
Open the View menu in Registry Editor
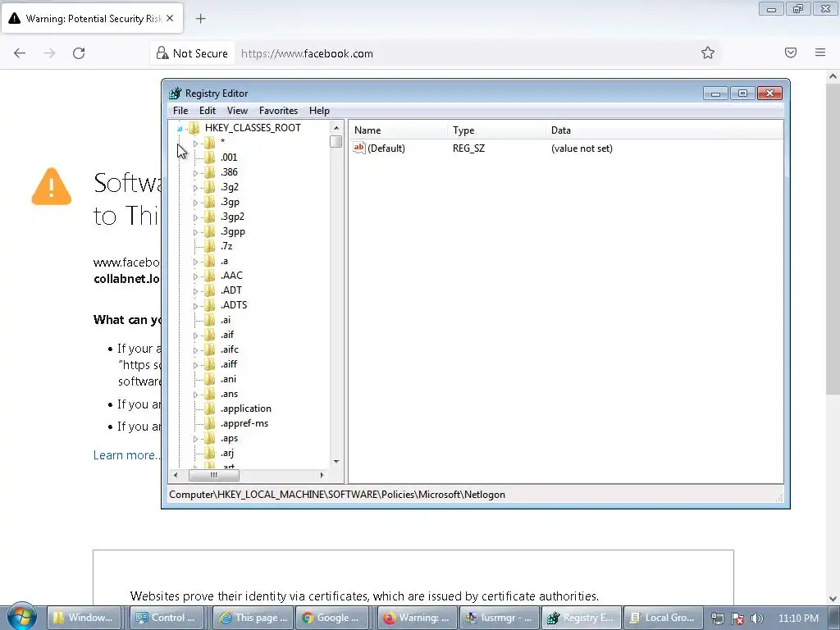pyautogui.click(x=237, y=111)
